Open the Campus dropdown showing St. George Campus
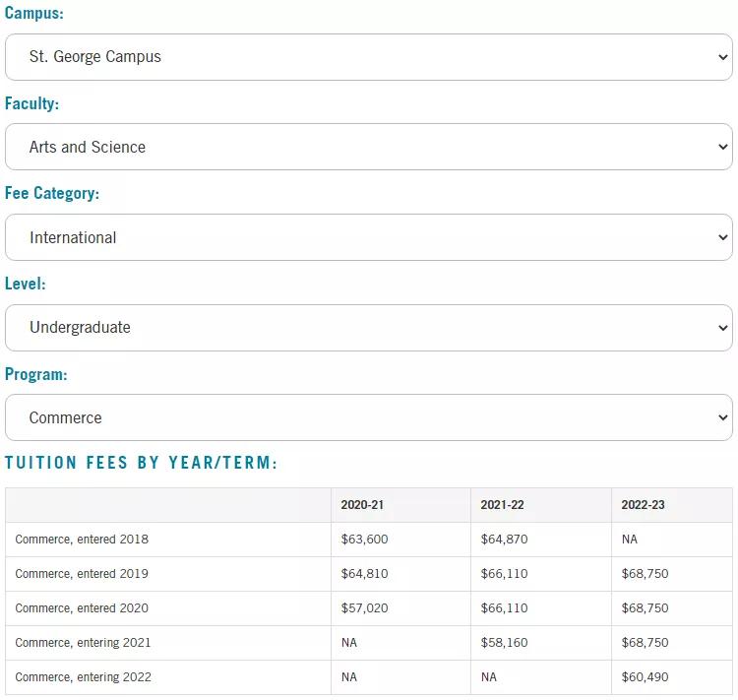 (x=368, y=57)
